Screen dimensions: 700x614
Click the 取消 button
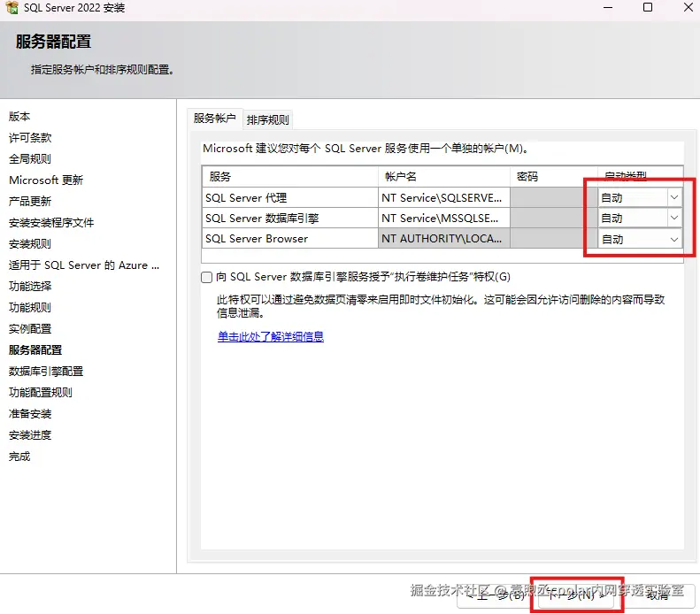(659, 595)
